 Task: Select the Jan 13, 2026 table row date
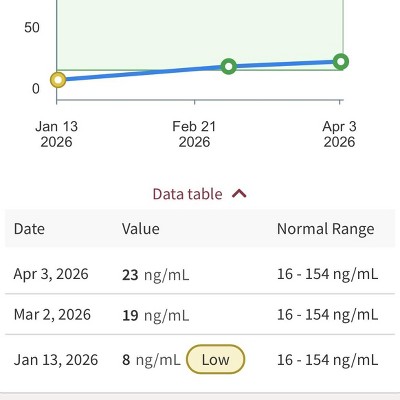pyautogui.click(x=56, y=360)
